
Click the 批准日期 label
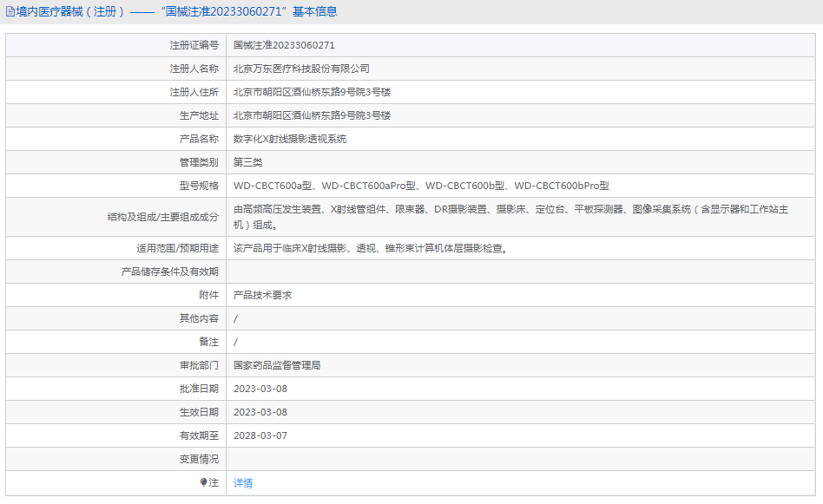point(199,389)
